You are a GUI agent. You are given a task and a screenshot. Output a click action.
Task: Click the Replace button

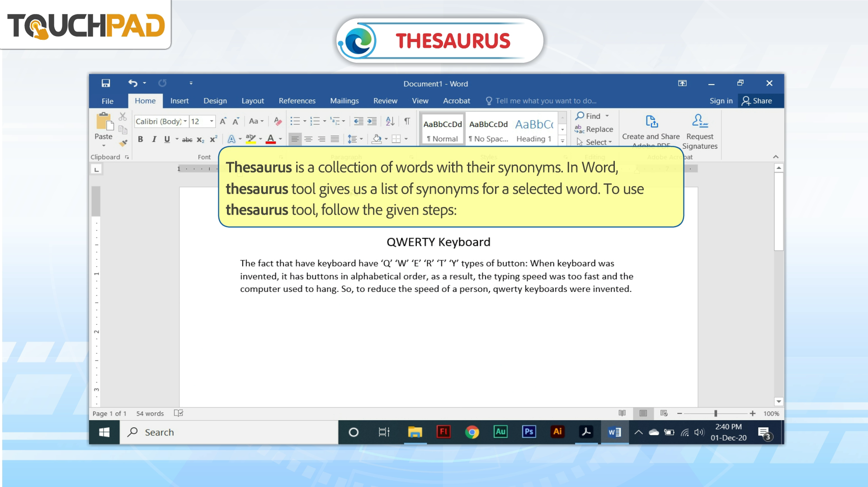(594, 129)
